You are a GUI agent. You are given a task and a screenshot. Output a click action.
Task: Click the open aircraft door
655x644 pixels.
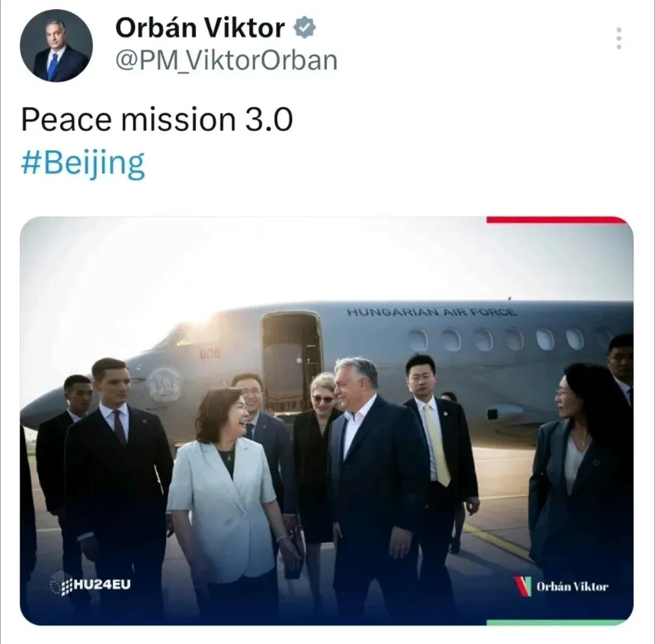click(x=291, y=359)
